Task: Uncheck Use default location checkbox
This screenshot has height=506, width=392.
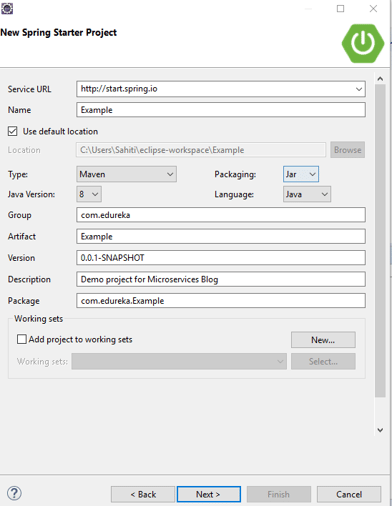Action: (x=13, y=131)
